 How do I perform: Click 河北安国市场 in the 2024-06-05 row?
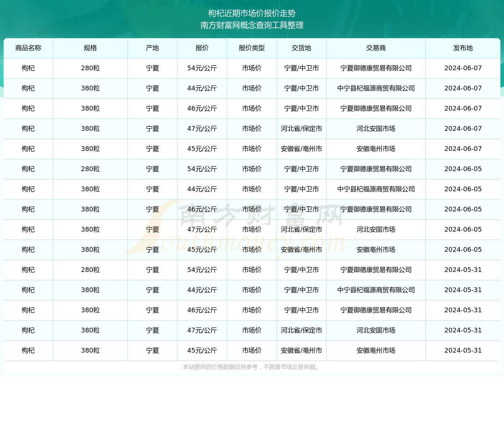tap(376, 229)
